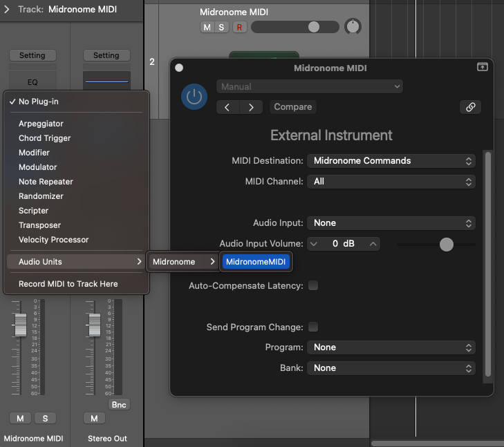Toggle the plug-in power bypass button
The height and width of the screenshot is (447, 504).
click(194, 97)
